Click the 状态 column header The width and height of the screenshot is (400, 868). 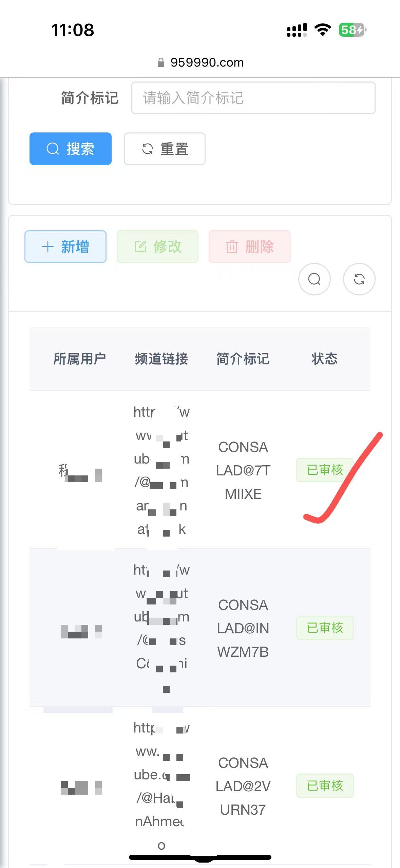(x=325, y=359)
